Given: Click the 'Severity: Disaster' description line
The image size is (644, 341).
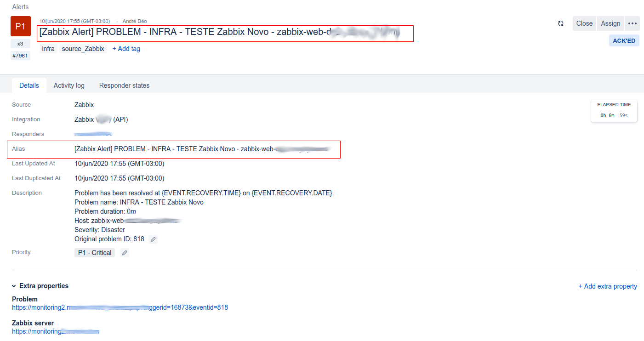Looking at the screenshot, I should 100,230.
